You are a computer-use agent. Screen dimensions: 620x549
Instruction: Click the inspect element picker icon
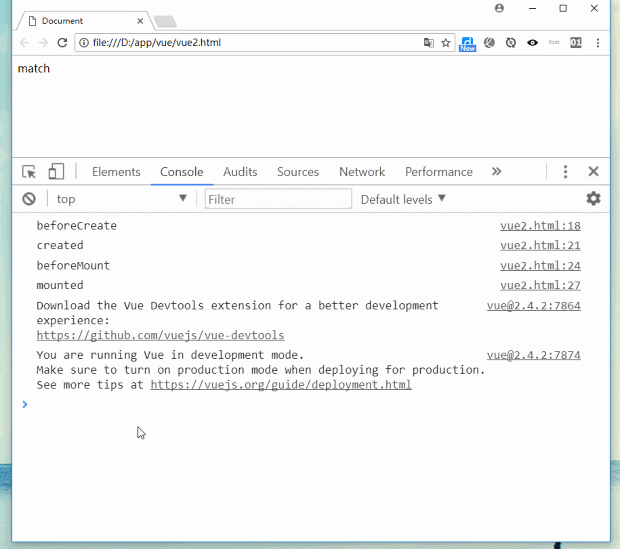click(x=29, y=172)
